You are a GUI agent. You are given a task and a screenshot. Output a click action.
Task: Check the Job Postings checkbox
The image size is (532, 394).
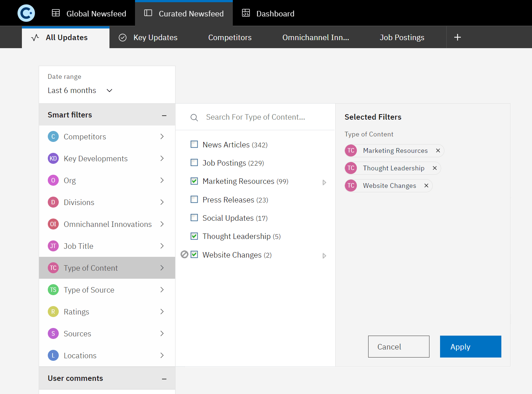[194, 163]
